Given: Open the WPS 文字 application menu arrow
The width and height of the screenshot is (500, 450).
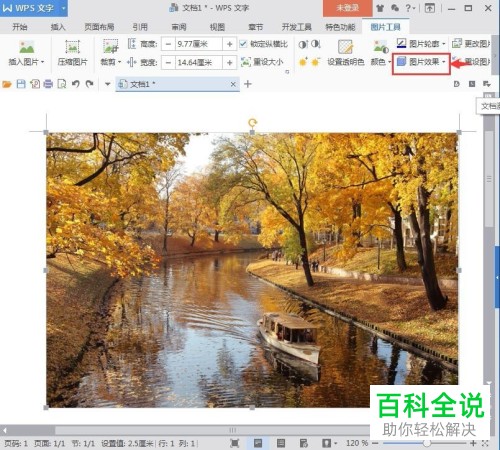Looking at the screenshot, I should [63, 8].
